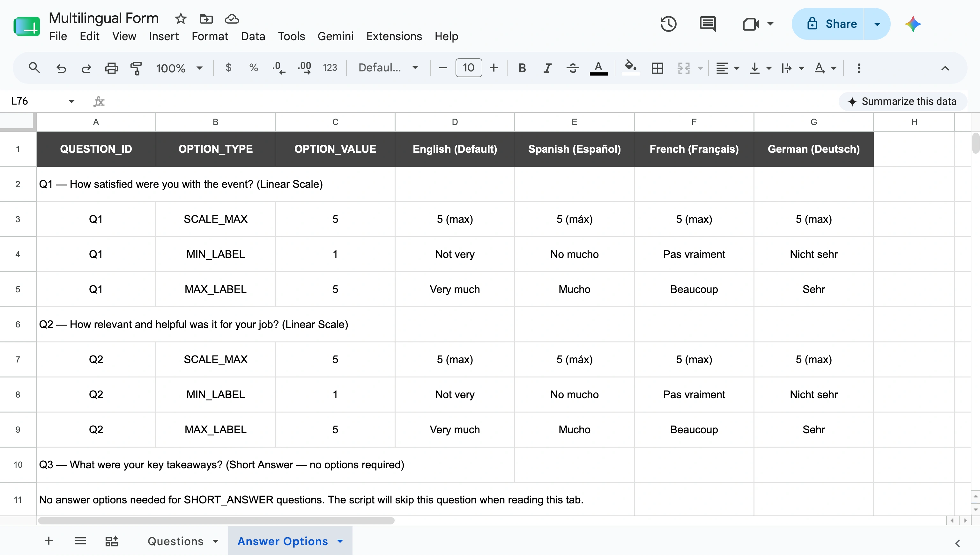This screenshot has height=556, width=980.
Task: Open the text color picker
Action: tap(599, 68)
